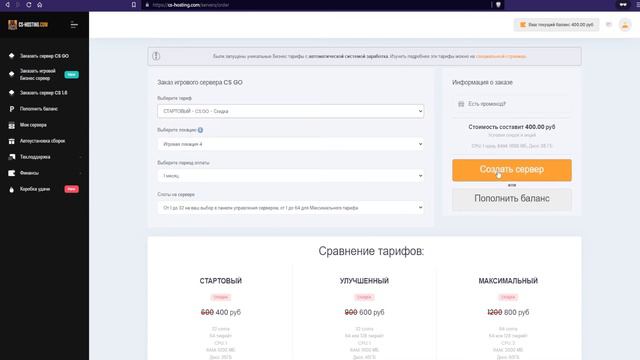Open the auto-install builds sidebar item

42,141
